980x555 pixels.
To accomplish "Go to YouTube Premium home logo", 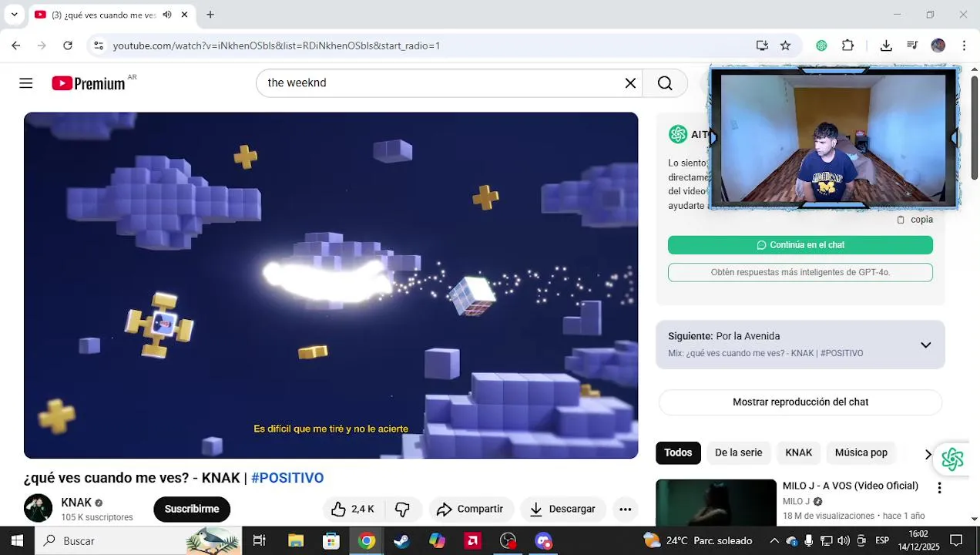I will click(89, 83).
